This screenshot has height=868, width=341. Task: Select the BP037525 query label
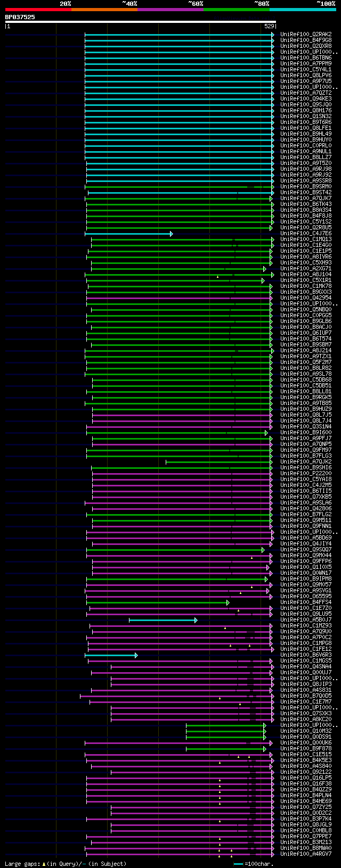pos(20,17)
